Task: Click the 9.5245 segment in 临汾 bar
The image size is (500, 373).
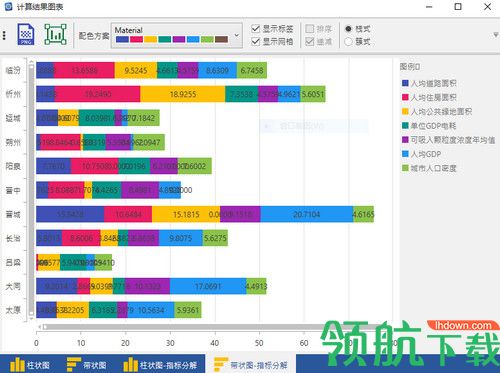Action: pyautogui.click(x=136, y=70)
